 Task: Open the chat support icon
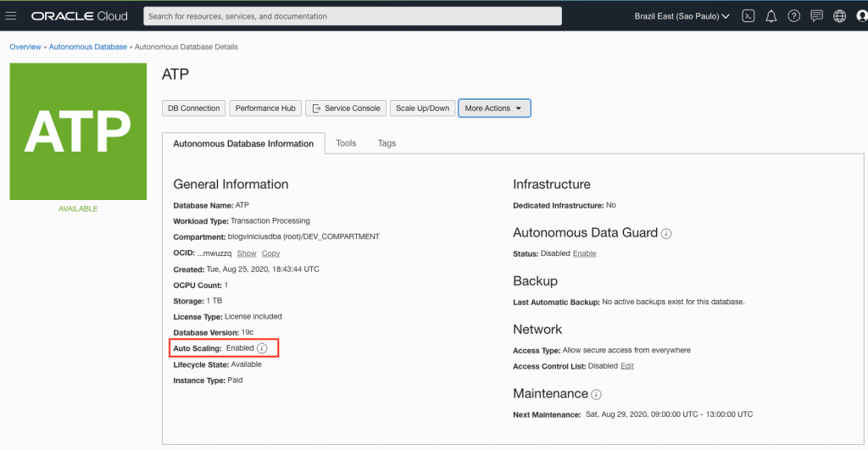pyautogui.click(x=817, y=16)
